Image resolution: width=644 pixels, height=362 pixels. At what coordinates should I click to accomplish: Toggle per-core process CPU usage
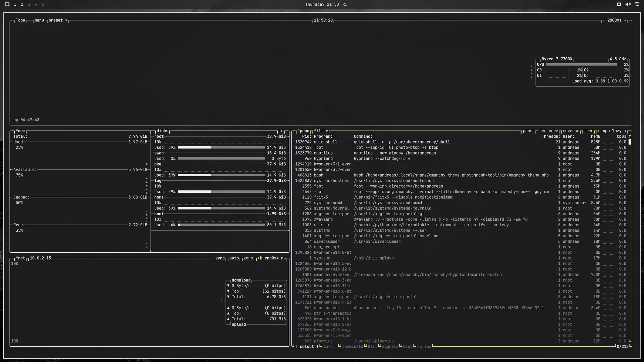(549, 131)
